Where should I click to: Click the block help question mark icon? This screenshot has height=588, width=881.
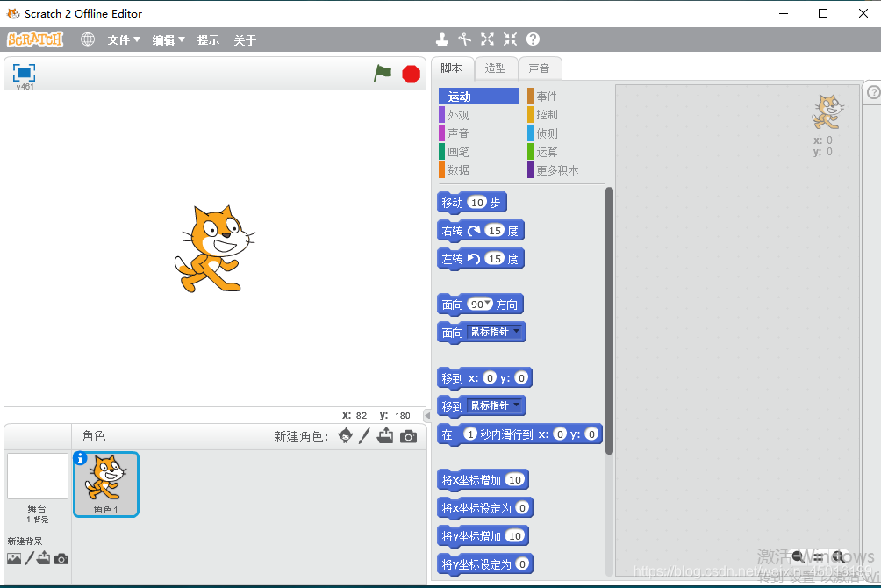[533, 39]
